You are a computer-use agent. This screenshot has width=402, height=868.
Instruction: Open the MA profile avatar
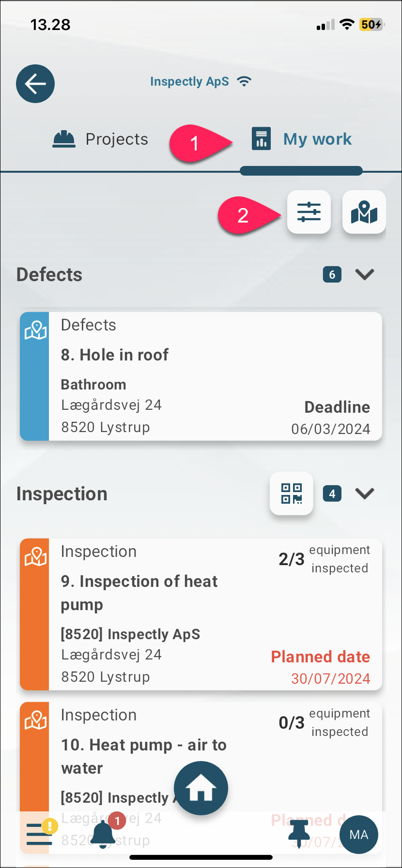point(359,835)
